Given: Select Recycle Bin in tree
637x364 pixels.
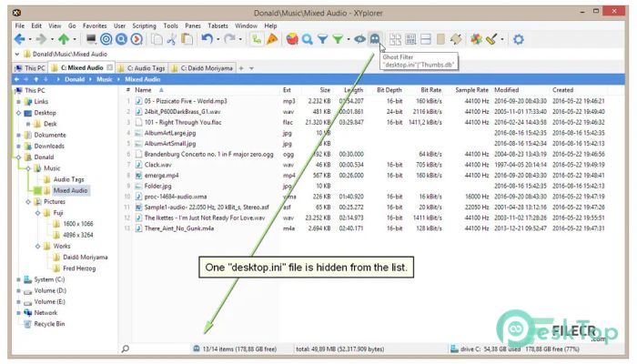Looking at the screenshot, I should click(49, 324).
